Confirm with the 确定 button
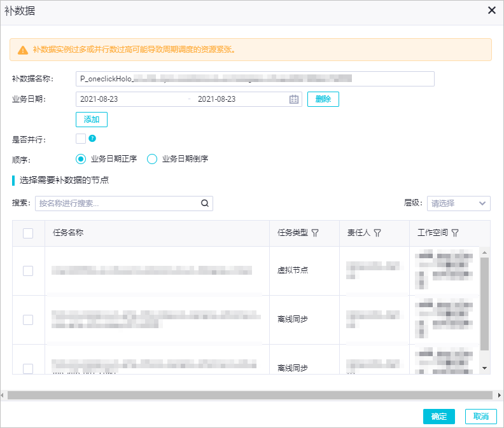The height and width of the screenshot is (428, 504). click(x=438, y=417)
